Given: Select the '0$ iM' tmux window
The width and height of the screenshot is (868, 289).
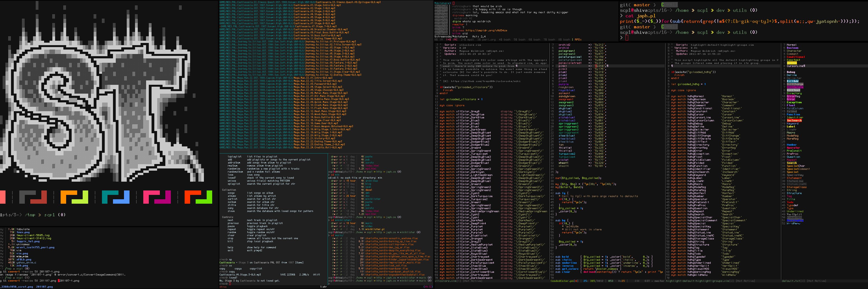Looking at the screenshot, I should click(439, 39).
